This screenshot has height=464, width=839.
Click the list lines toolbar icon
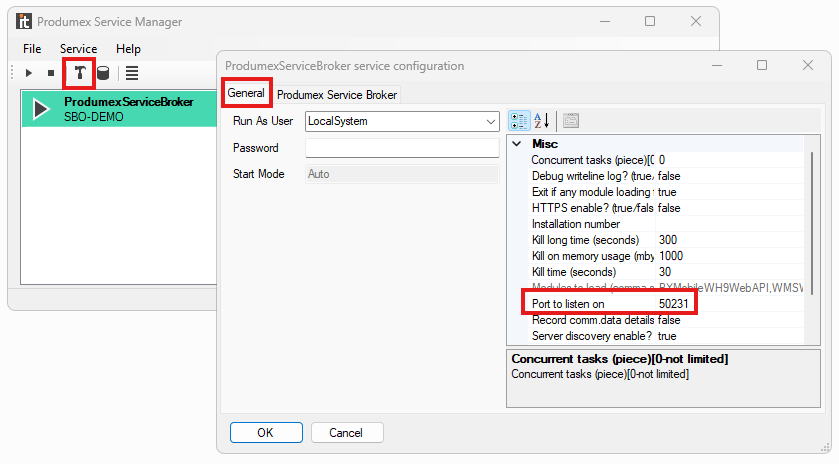132,73
